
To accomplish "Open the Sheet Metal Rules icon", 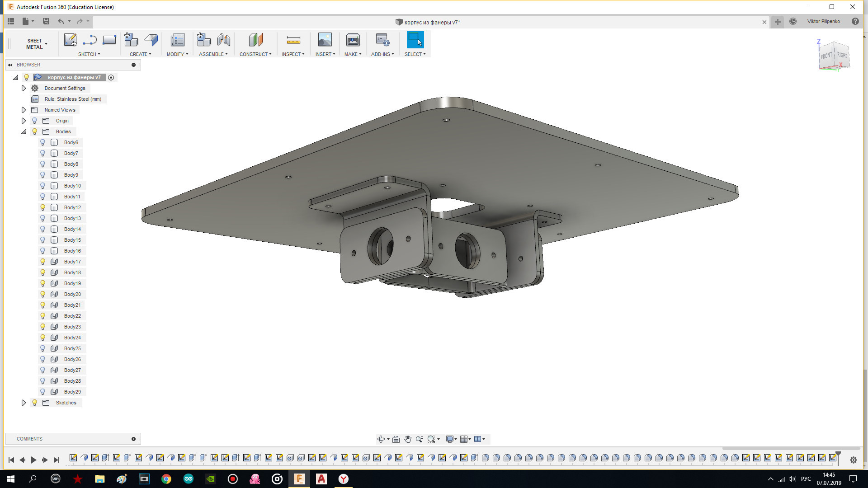I will pyautogui.click(x=177, y=40).
